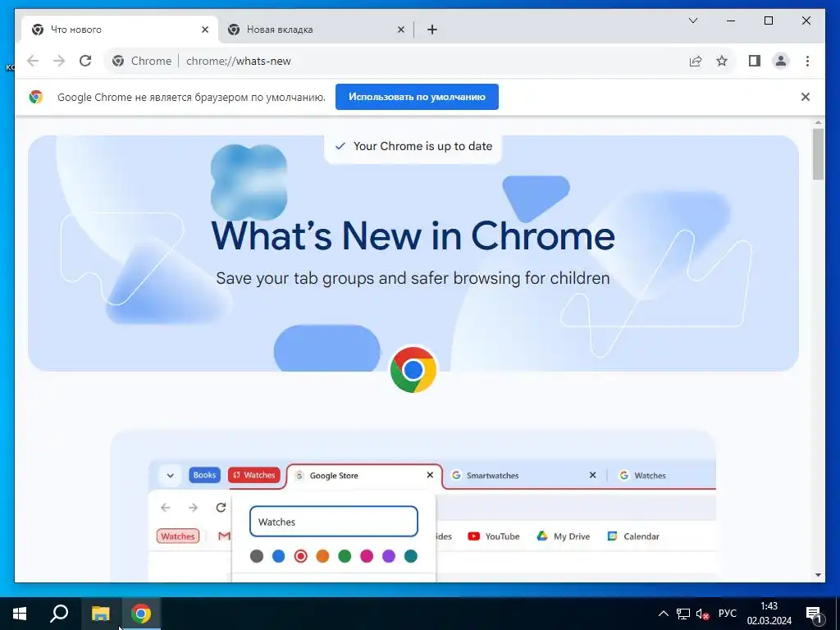840x630 pixels.
Task: Click the scrollbar down arrow
Action: (818, 575)
